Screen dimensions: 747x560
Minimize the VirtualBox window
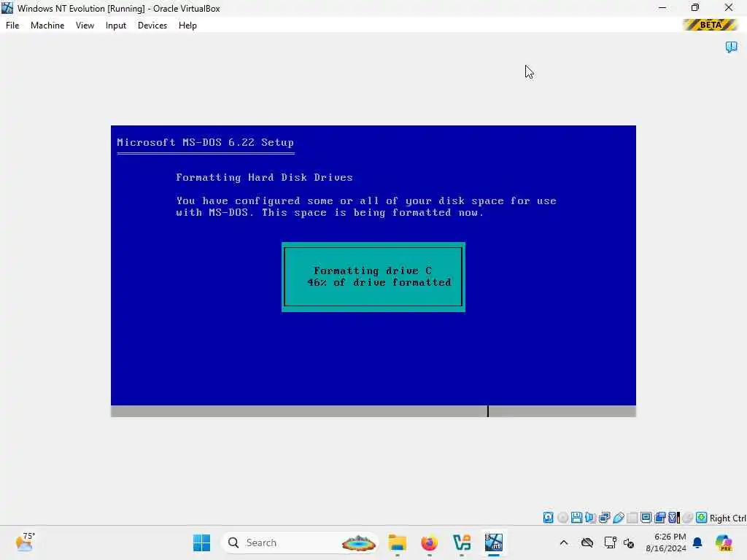pyautogui.click(x=662, y=8)
